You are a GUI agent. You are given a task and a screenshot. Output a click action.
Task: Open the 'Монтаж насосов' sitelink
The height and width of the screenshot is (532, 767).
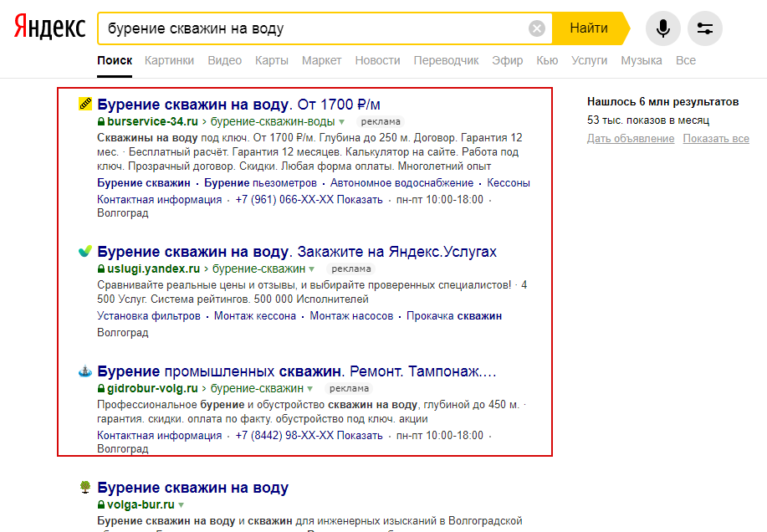pos(351,316)
